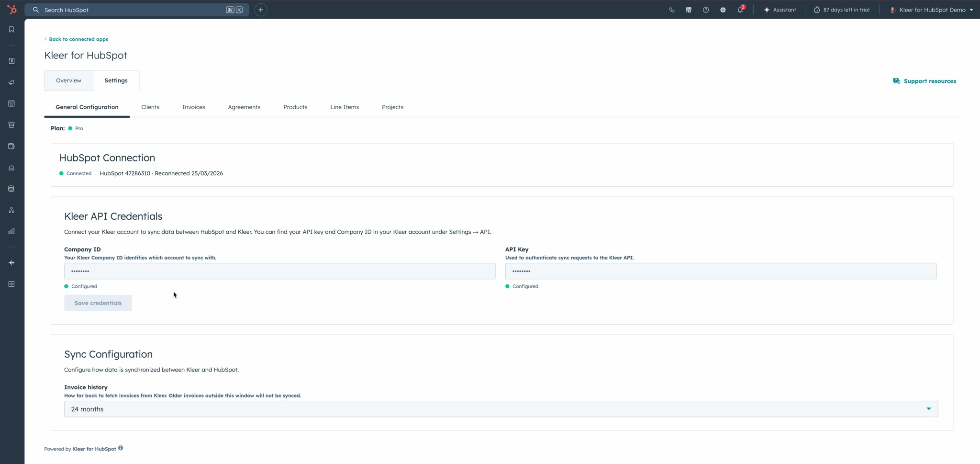Open the Line Items tab

coord(345,107)
